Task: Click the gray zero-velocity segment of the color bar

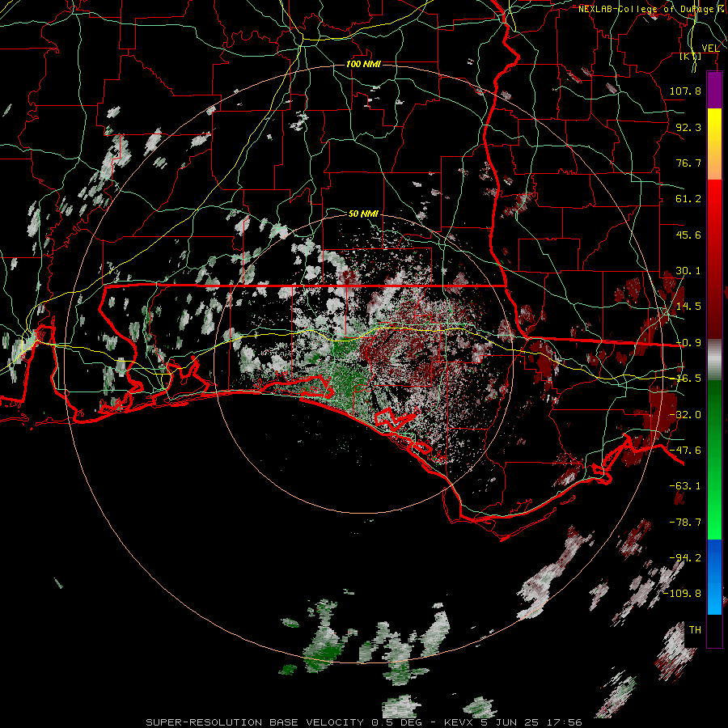Action: (x=714, y=360)
